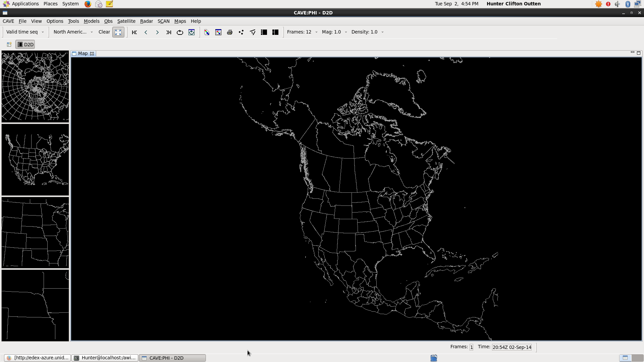Open the Satellite menu
Screen dimensions: 644x362
pos(126,21)
